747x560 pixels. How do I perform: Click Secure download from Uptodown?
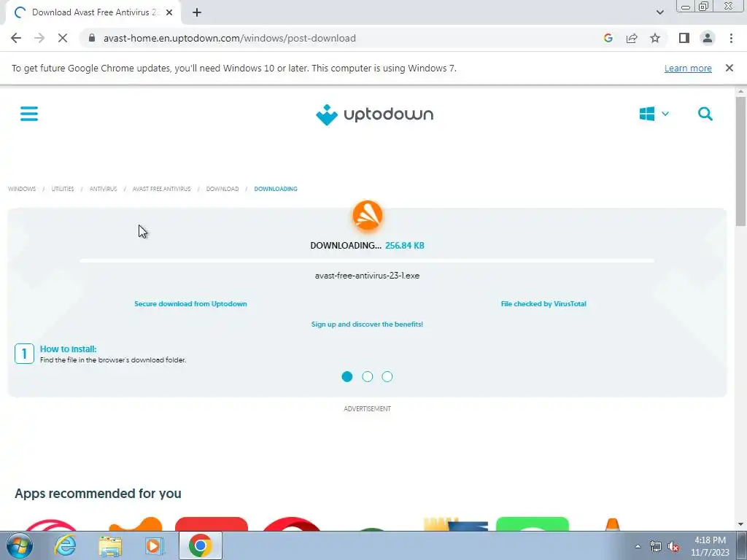coord(190,304)
